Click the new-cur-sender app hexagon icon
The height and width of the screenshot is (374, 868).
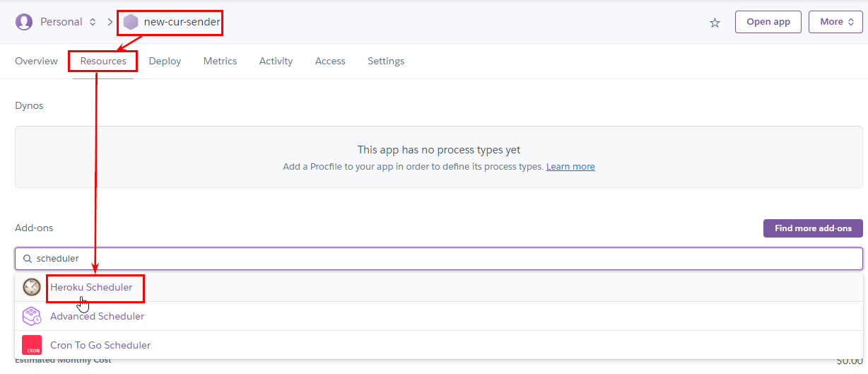(x=131, y=22)
